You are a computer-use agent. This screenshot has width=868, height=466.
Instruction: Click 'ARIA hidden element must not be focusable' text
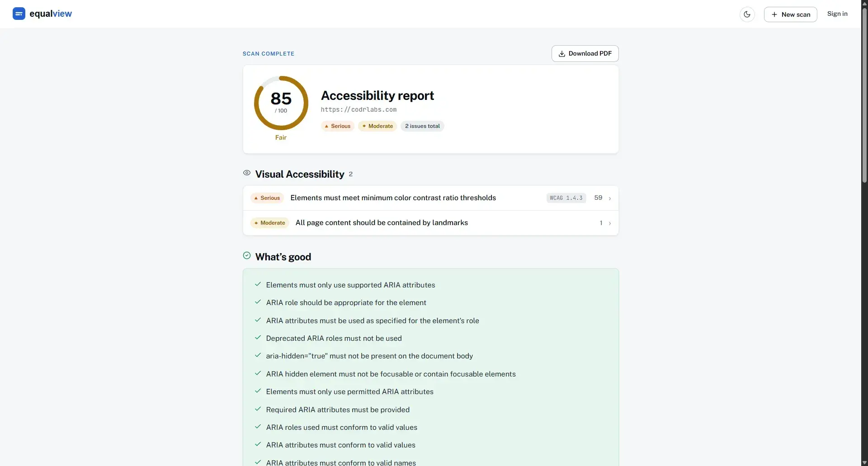391,374
